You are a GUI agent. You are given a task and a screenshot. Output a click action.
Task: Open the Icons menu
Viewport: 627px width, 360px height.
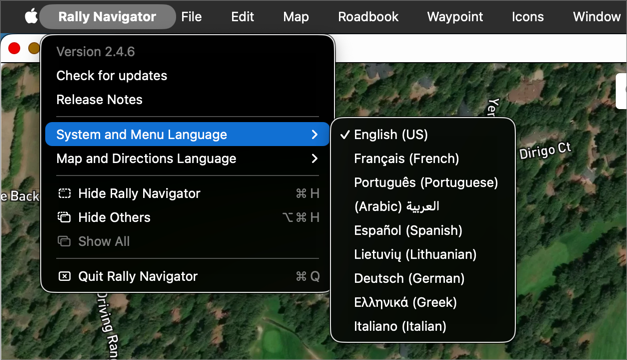pyautogui.click(x=527, y=17)
